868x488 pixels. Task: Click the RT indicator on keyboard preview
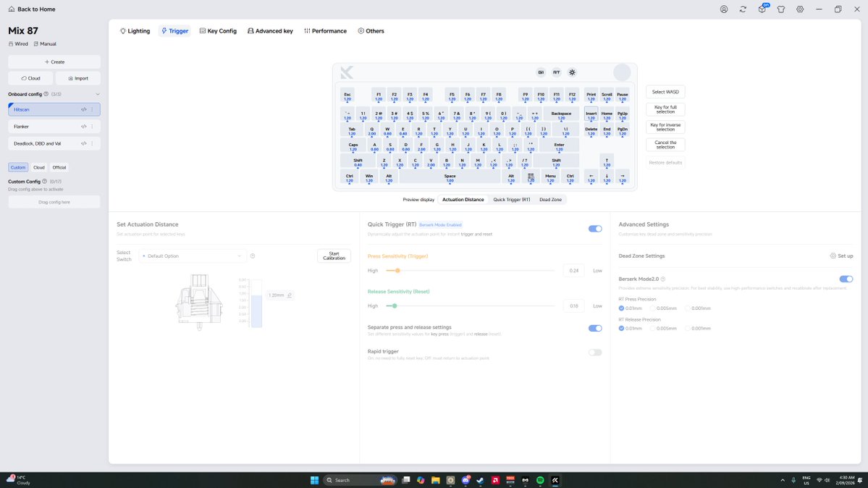pyautogui.click(x=556, y=72)
